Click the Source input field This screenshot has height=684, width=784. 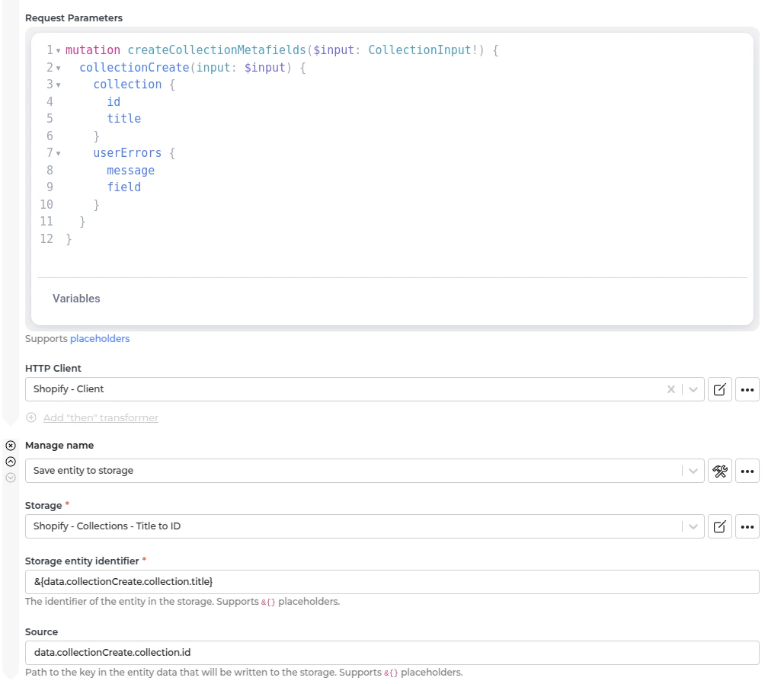392,653
